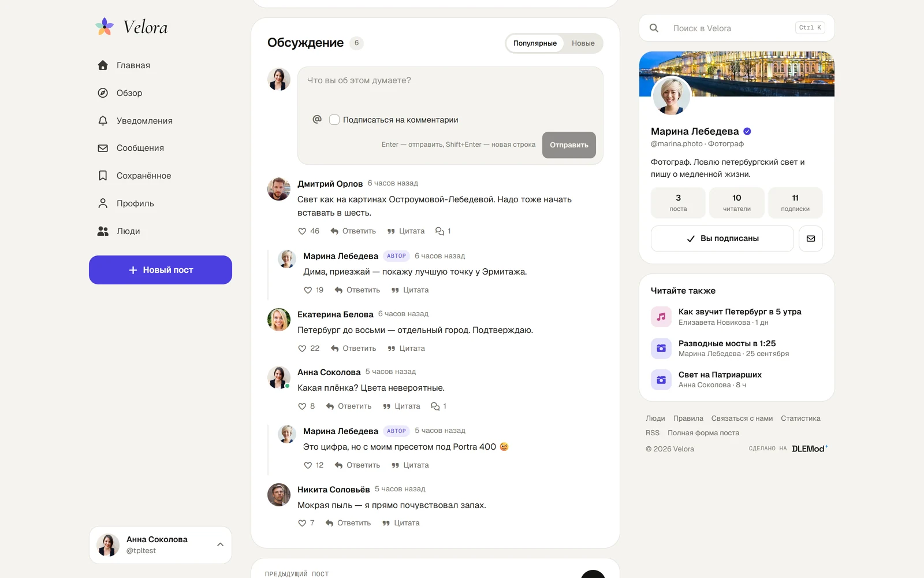Quote Дмитрий Орлов's comment
The width and height of the screenshot is (924, 578).
coord(406,231)
